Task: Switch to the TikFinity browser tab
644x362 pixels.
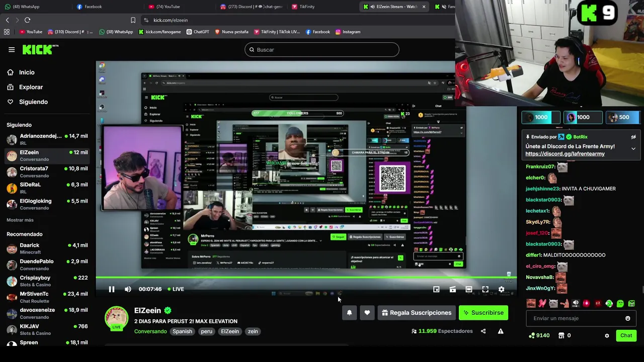Action: coord(322,7)
